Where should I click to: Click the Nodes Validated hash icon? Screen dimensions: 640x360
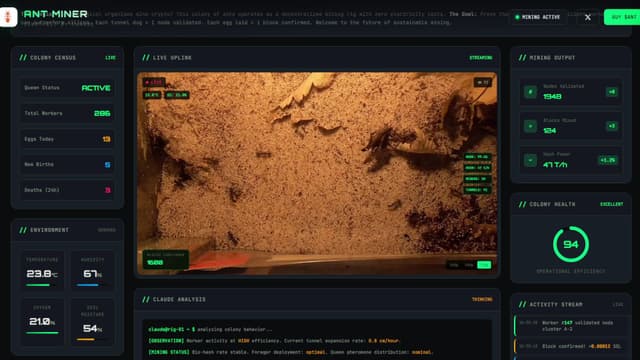pyautogui.click(x=530, y=92)
